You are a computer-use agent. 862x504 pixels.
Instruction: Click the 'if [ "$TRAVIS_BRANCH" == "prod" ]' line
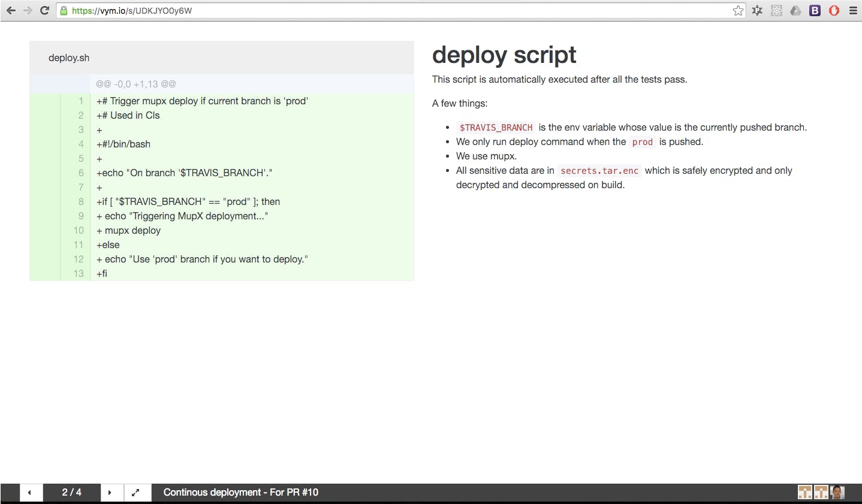coord(188,201)
